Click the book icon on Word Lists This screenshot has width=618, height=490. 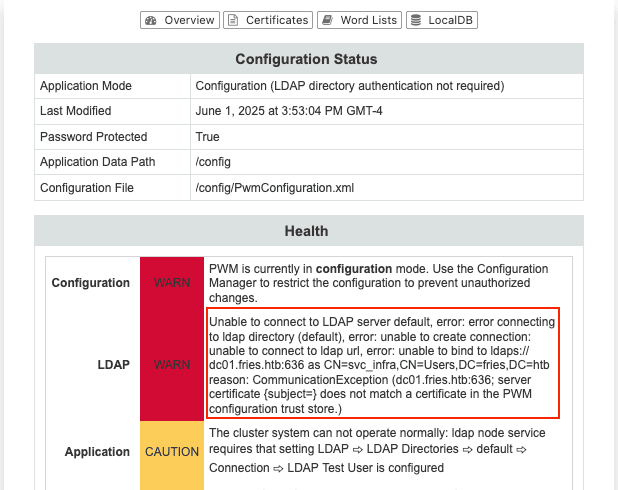[x=328, y=20]
